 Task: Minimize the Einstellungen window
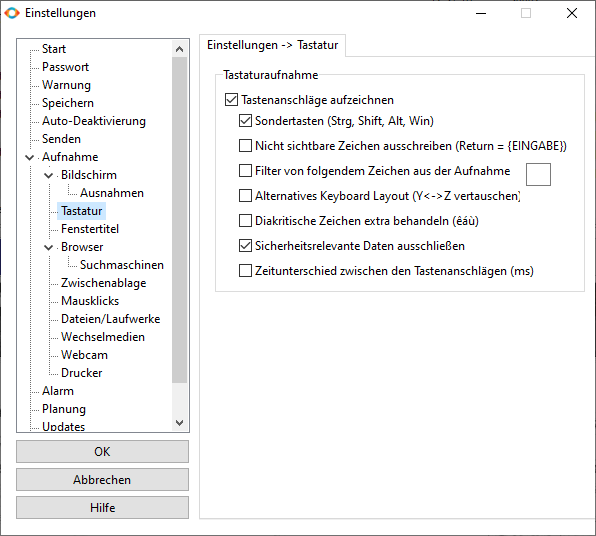[x=481, y=13]
